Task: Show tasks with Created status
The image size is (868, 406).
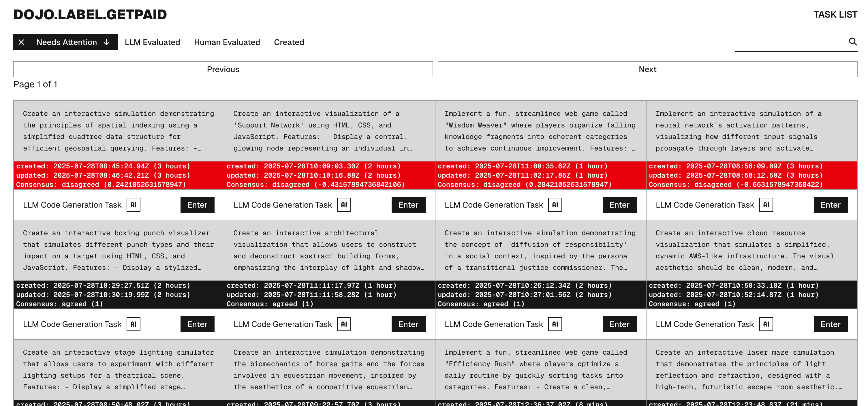Action: pyautogui.click(x=289, y=42)
